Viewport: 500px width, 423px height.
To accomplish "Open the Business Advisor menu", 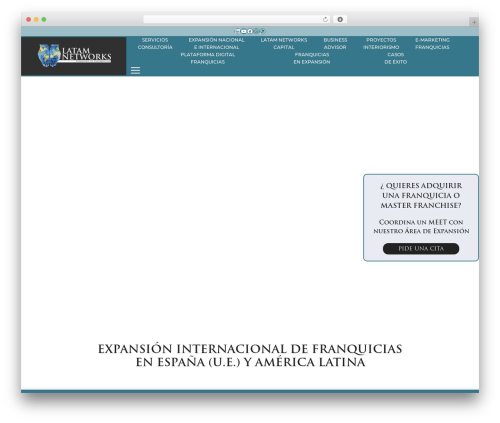I will 335,44.
